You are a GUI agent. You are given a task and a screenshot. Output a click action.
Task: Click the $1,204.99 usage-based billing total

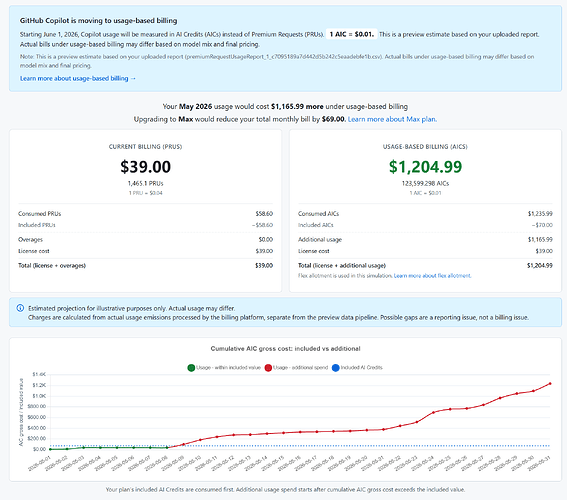[425, 167]
